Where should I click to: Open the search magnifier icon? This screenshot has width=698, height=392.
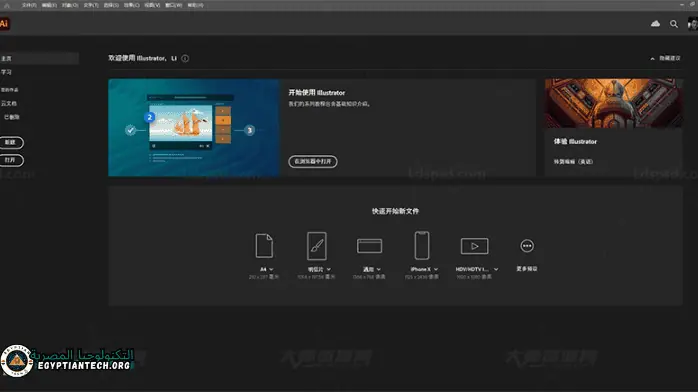click(674, 24)
